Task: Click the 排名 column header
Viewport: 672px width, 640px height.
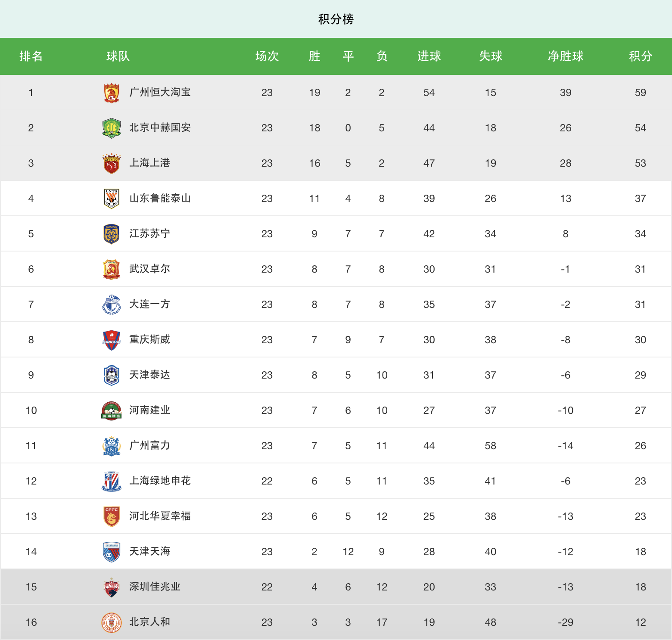Action: [x=31, y=56]
